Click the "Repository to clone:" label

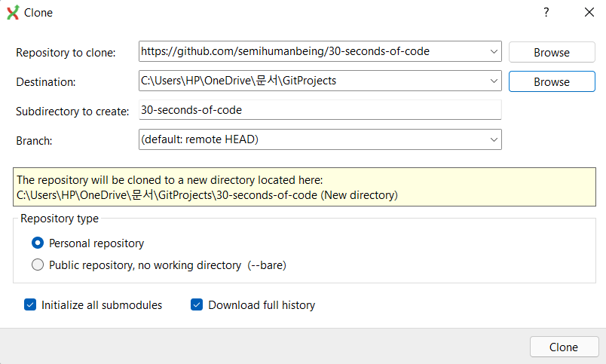tap(66, 53)
